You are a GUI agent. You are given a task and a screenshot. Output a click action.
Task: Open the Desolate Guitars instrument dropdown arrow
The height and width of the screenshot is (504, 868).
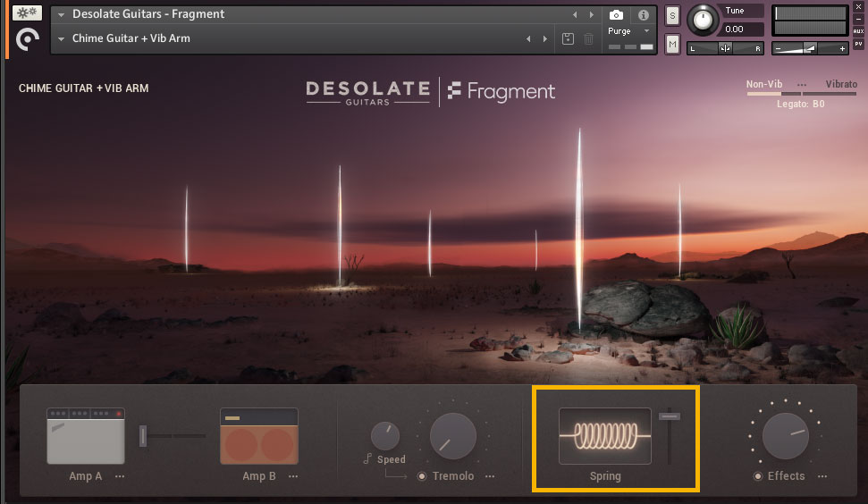(x=61, y=15)
